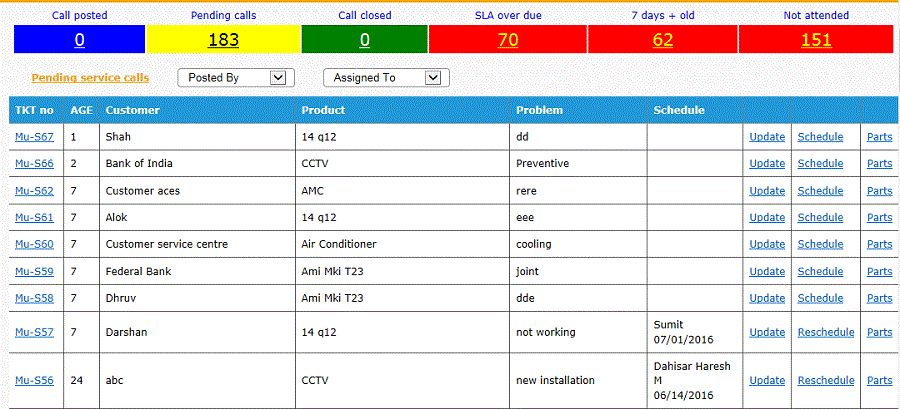Open ticket Mu-S56
Image resolution: width=900 pixels, height=409 pixels.
(x=34, y=380)
